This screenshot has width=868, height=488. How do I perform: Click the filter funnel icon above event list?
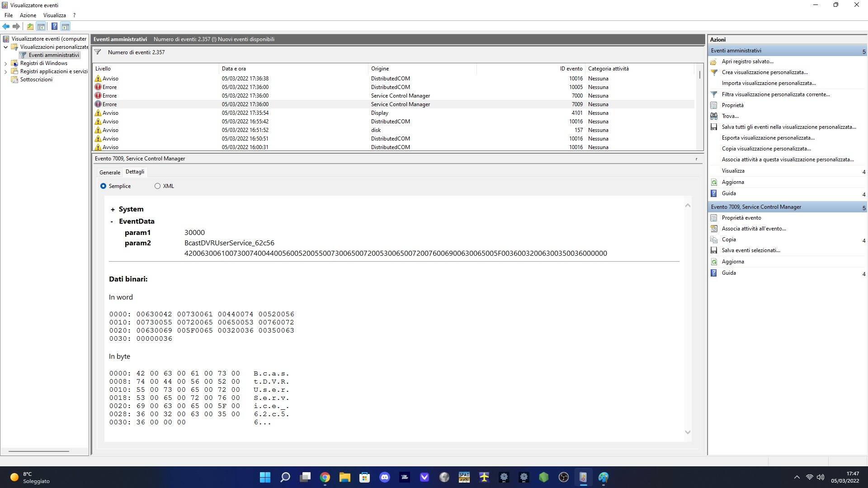pyautogui.click(x=97, y=52)
